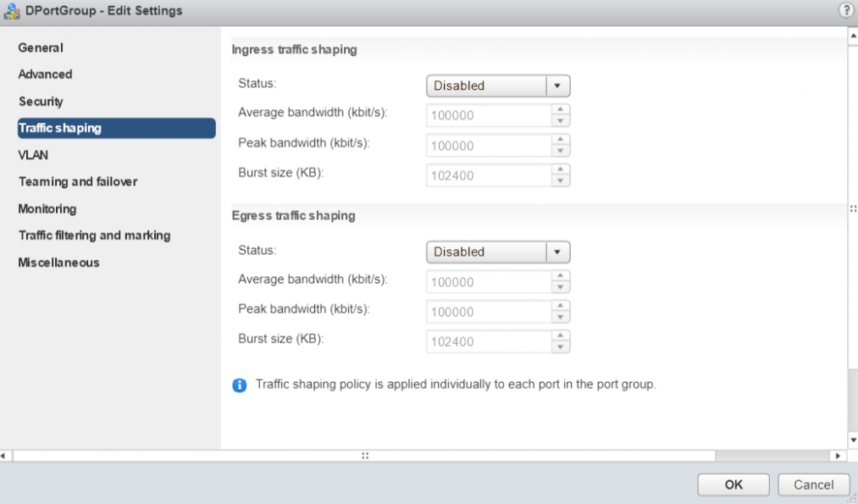Open the Egress Status dropdown

(x=497, y=252)
